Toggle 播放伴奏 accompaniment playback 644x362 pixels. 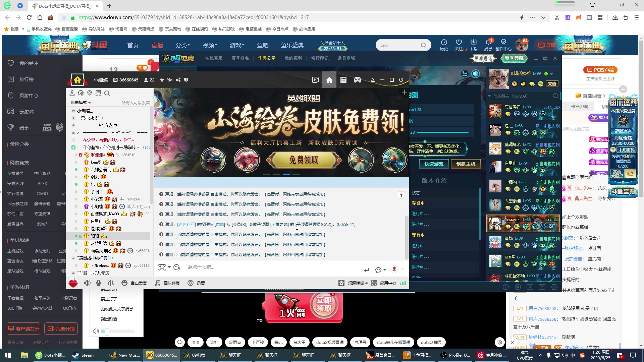click(167, 283)
